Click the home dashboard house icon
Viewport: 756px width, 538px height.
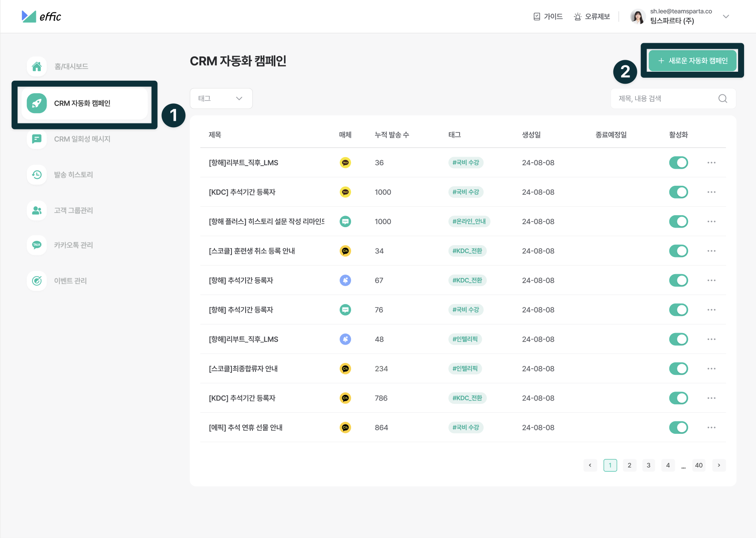tap(37, 67)
